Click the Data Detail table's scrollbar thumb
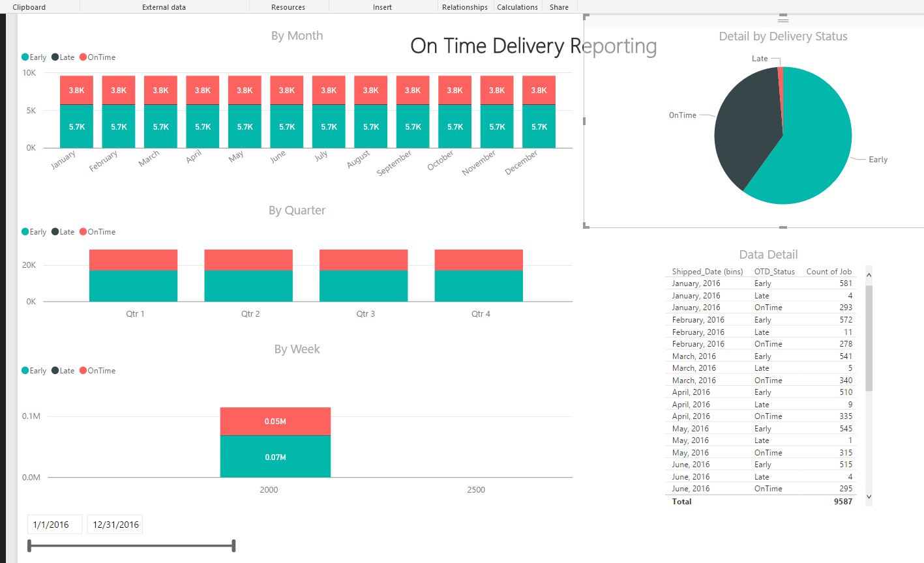 tap(869, 338)
